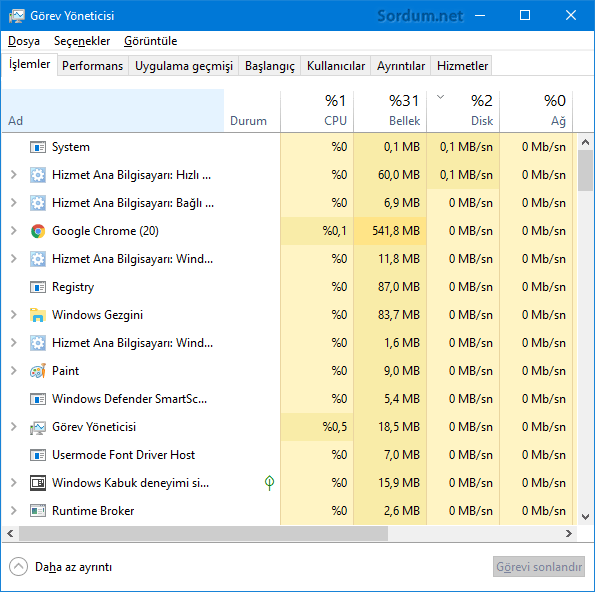Screen dimensions: 595x592
Task: Expand Hizmet Ana Bilgisayarı: Bağlı row
Action: (x=14, y=203)
